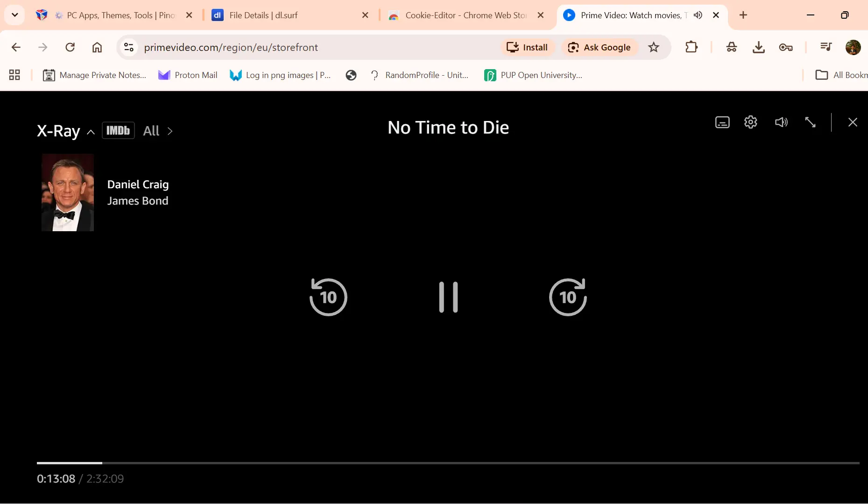The width and height of the screenshot is (868, 504).
Task: Toggle fullscreen mode in player
Action: click(x=810, y=122)
